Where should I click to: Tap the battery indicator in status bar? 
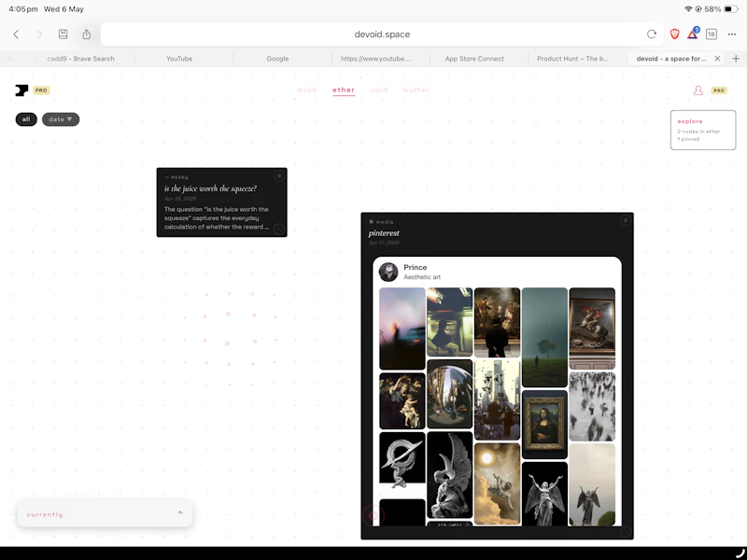click(731, 9)
